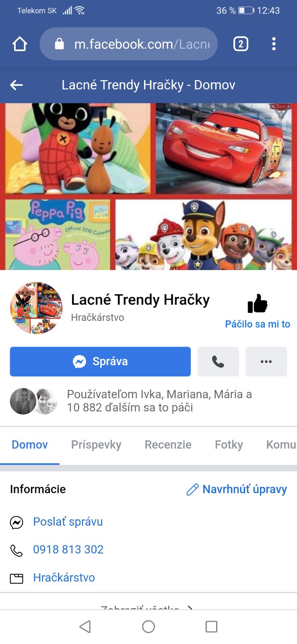
Task: Open more page options ellipsis button
Action: tap(266, 361)
